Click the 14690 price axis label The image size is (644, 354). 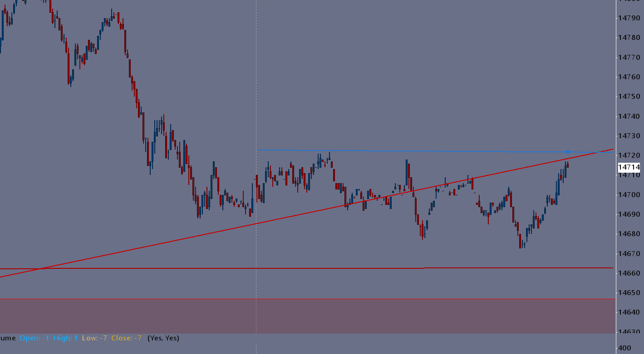tap(629, 214)
